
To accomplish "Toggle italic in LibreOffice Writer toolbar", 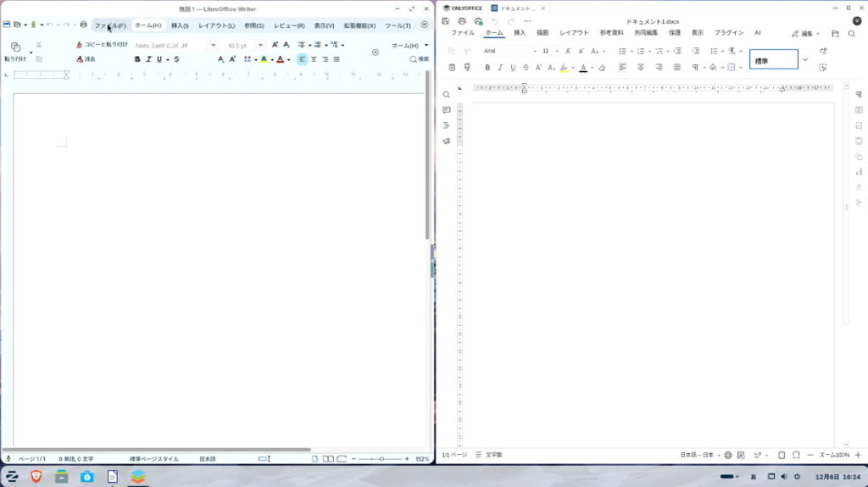I will pos(148,59).
